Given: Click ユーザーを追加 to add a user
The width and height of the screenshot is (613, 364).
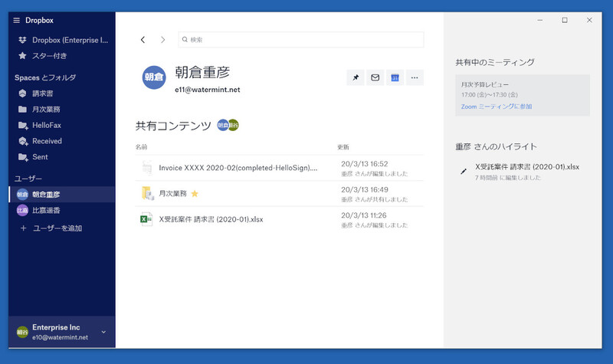Looking at the screenshot, I should (57, 228).
